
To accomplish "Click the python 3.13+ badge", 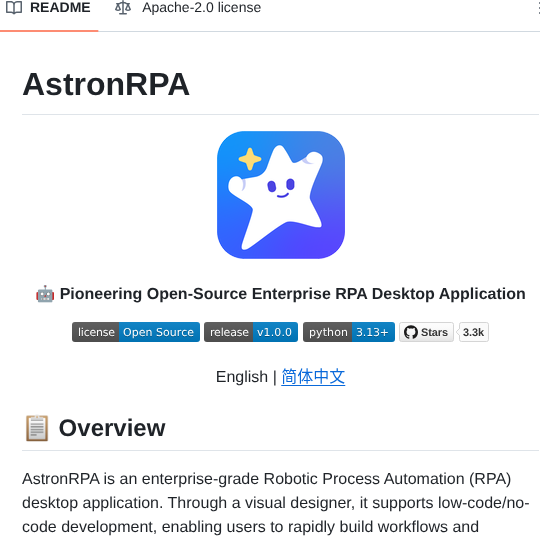I will pyautogui.click(x=349, y=332).
